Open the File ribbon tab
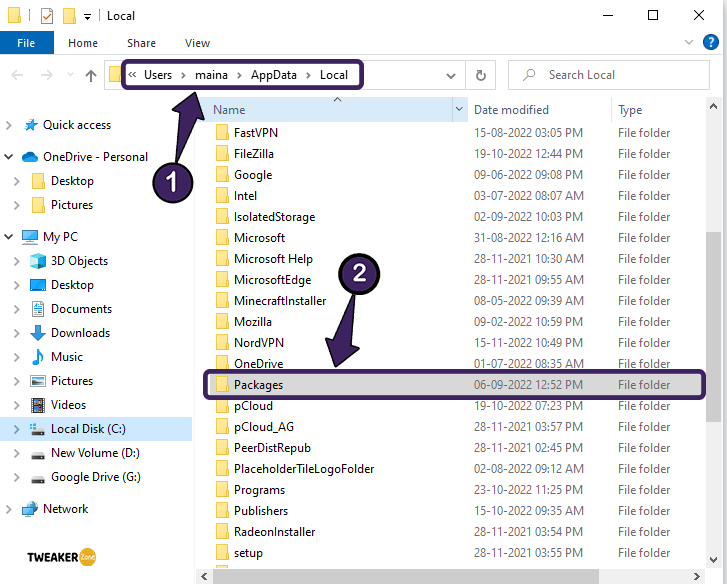Screen dimensions: 727x584 26,43
